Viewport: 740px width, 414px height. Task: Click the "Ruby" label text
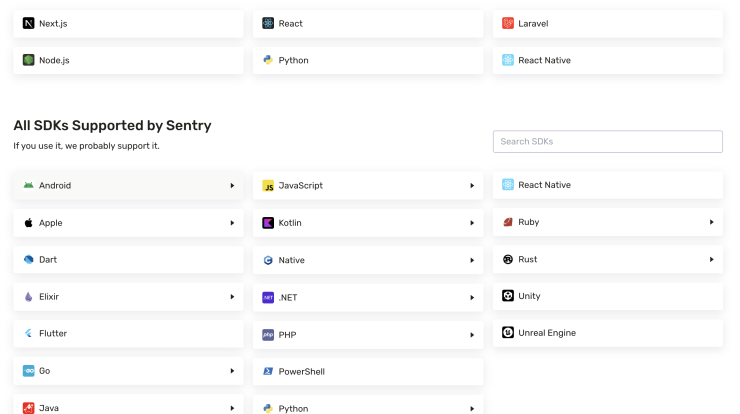pyautogui.click(x=529, y=222)
